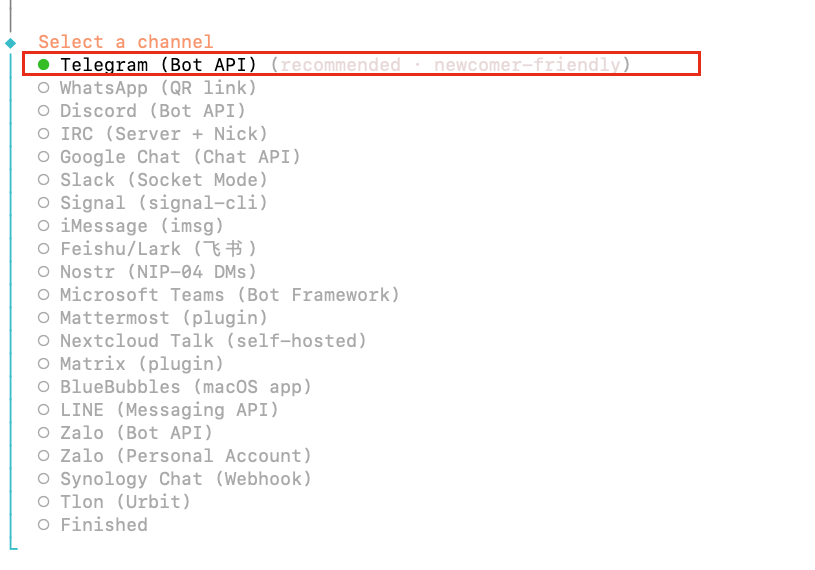Select Discord (Bot API) option
Viewport: 815px width, 570px height.
tap(152, 111)
